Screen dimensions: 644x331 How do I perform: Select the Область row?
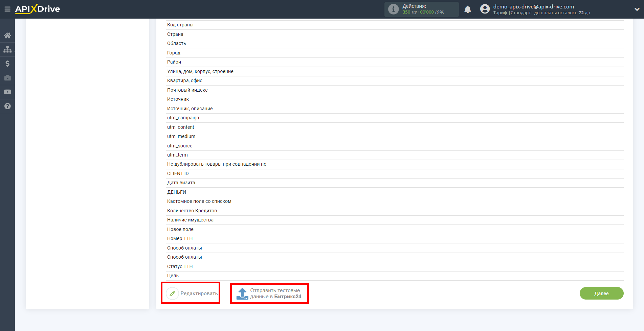coord(395,44)
